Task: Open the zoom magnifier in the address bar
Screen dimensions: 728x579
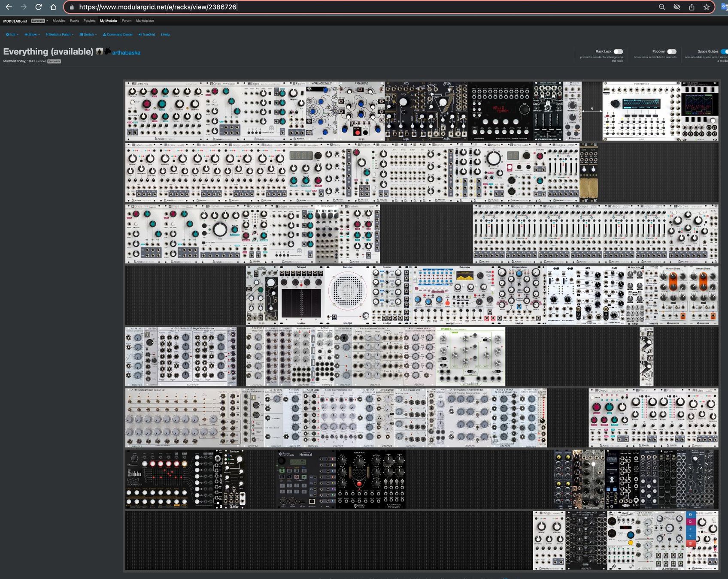Action: [x=662, y=7]
